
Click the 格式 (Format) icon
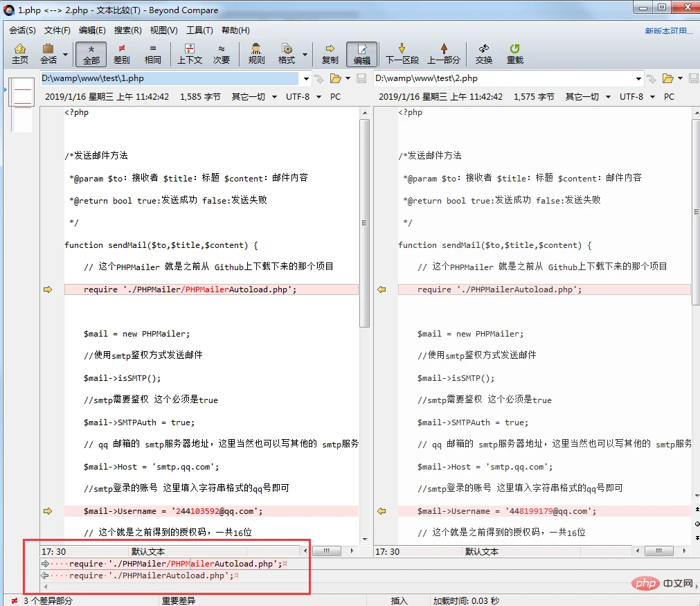click(x=287, y=54)
